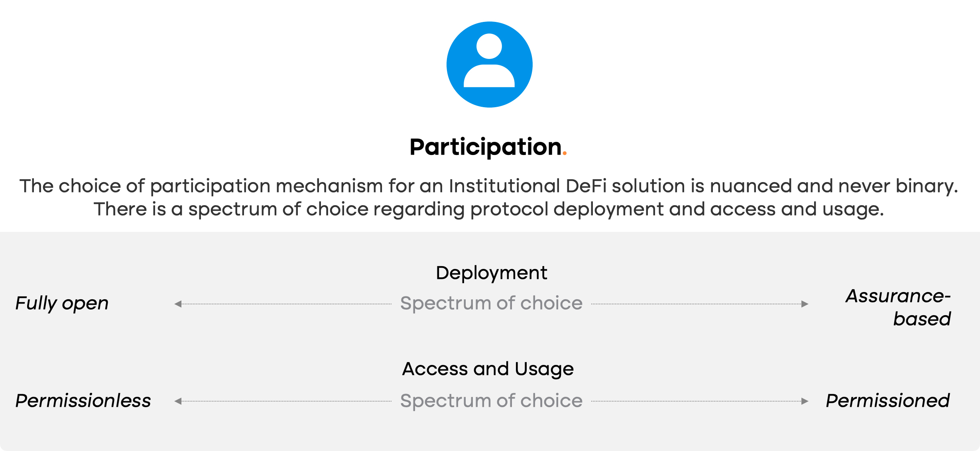
Task: Click the sentence starting with There is a spectrum
Action: pos(488,209)
